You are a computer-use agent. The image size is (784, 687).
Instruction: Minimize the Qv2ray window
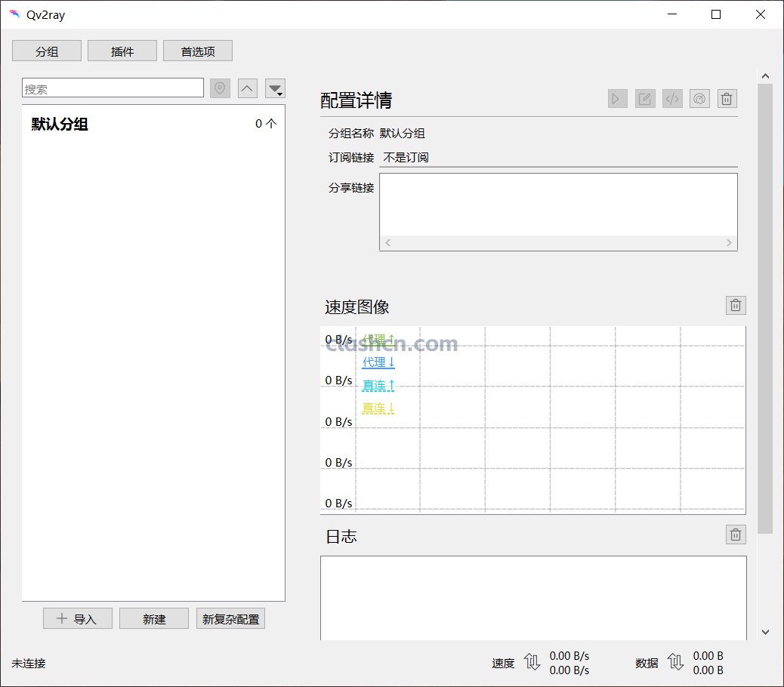pyautogui.click(x=672, y=14)
